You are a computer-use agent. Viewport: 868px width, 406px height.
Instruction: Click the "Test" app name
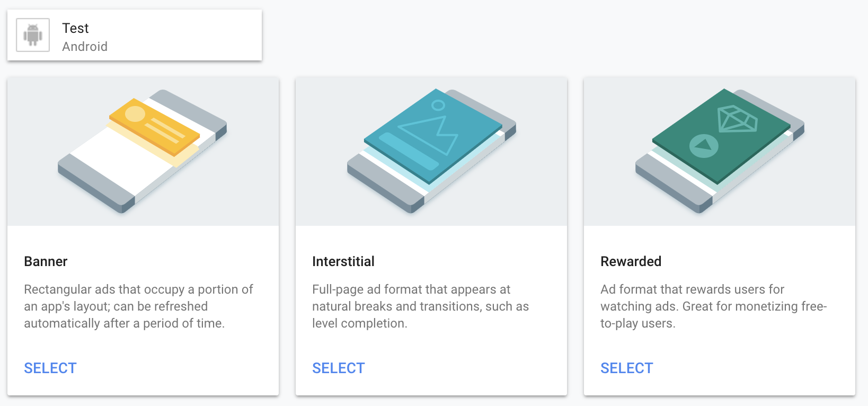[x=75, y=28]
